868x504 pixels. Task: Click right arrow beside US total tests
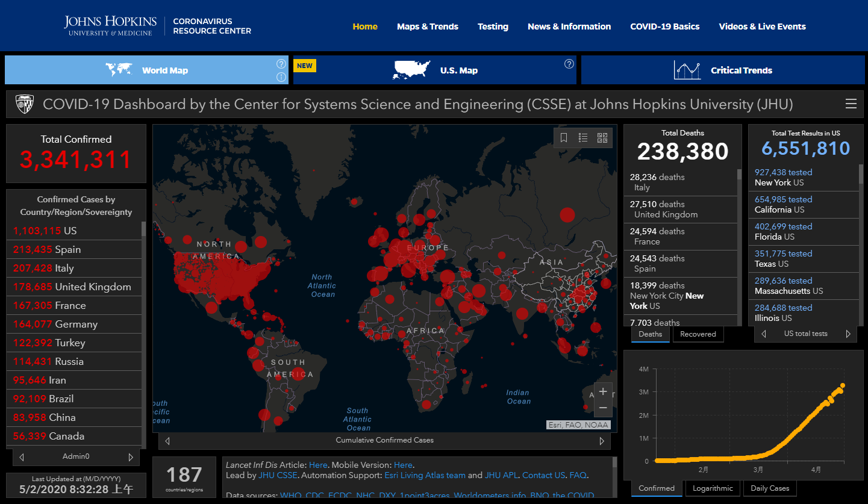848,334
